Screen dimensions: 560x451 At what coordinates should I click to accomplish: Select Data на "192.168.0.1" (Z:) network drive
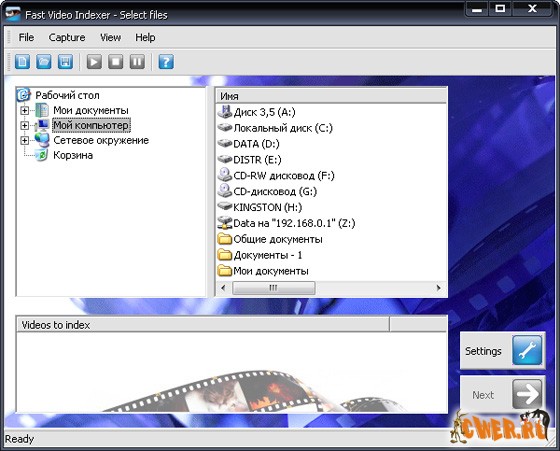coord(294,223)
